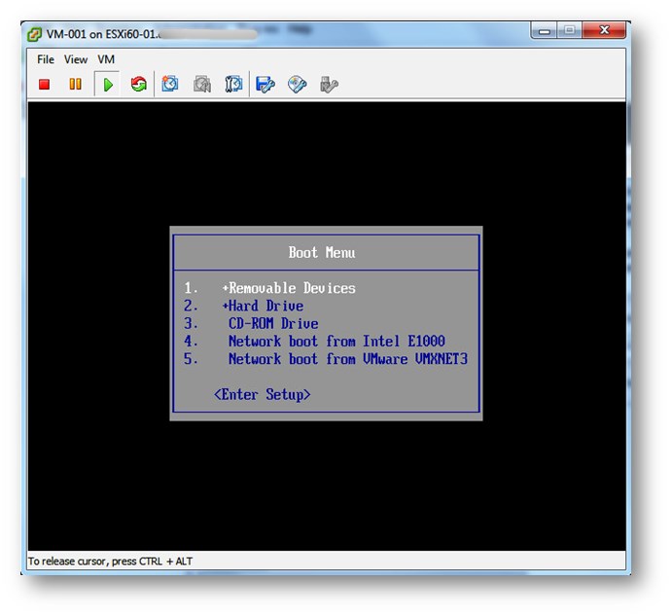The image size is (672, 616).
Task: Suspend the VM with the pause icon
Action: (x=75, y=85)
